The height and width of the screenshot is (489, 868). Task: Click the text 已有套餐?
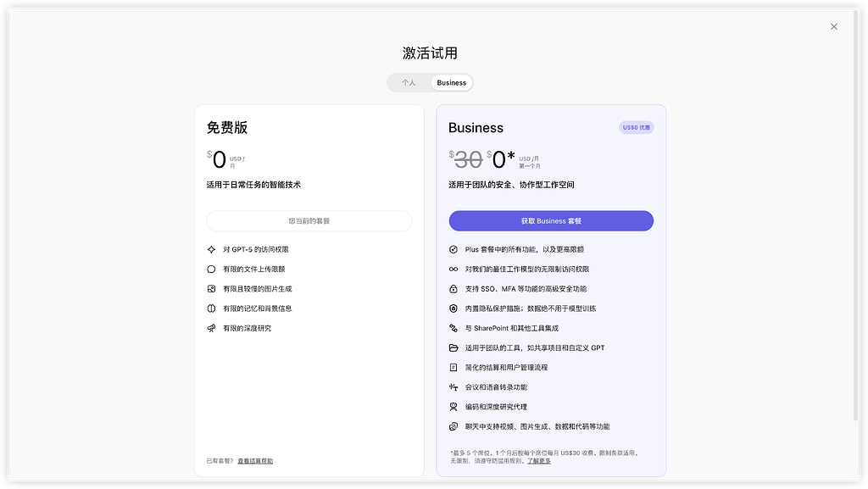click(x=220, y=461)
